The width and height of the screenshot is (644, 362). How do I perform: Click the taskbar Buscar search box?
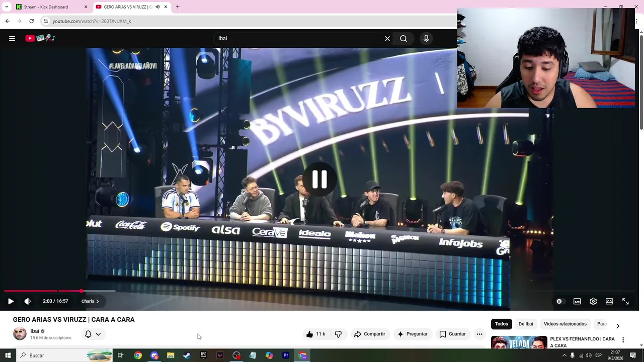point(64,355)
